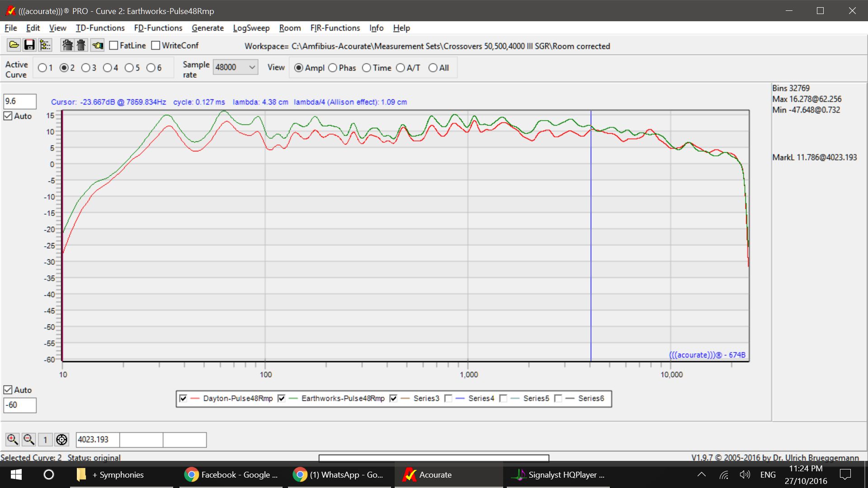Uncheck the Dayton-Pulse48Rmp legend checkbox
This screenshot has height=488, width=868.
point(183,398)
